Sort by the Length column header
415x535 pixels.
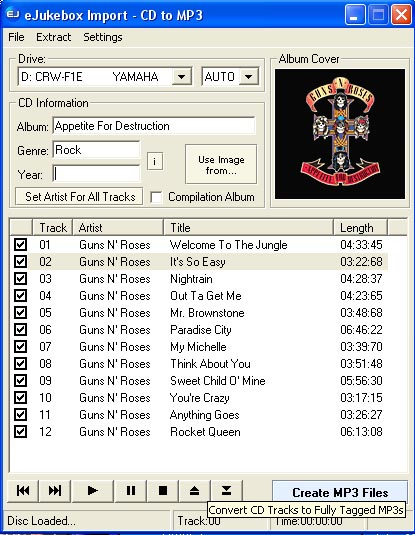pos(361,228)
